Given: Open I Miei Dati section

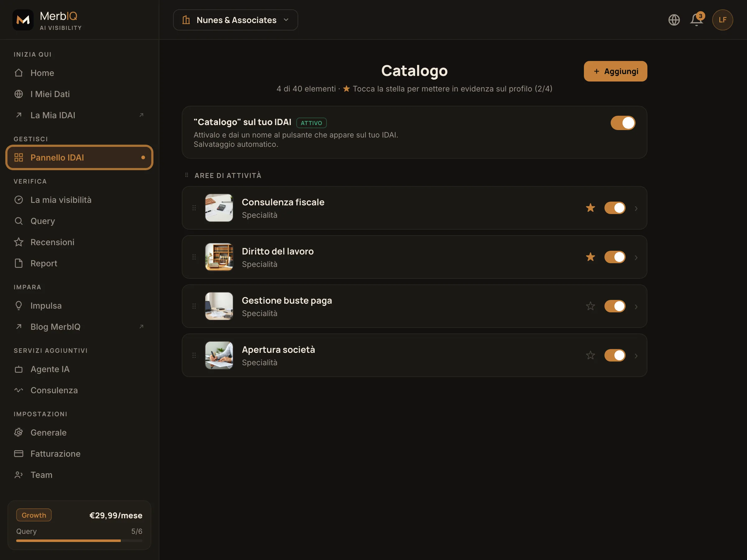Looking at the screenshot, I should [x=79, y=94].
